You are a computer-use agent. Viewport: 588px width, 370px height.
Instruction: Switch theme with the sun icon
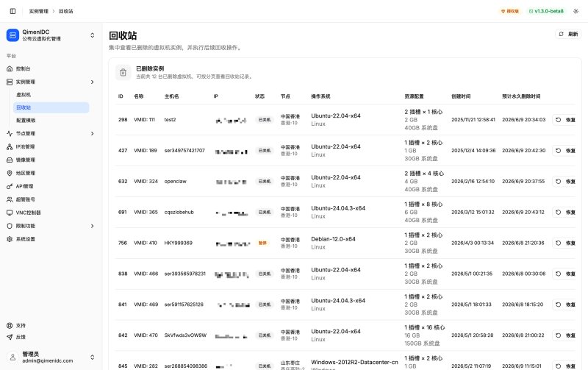[576, 11]
